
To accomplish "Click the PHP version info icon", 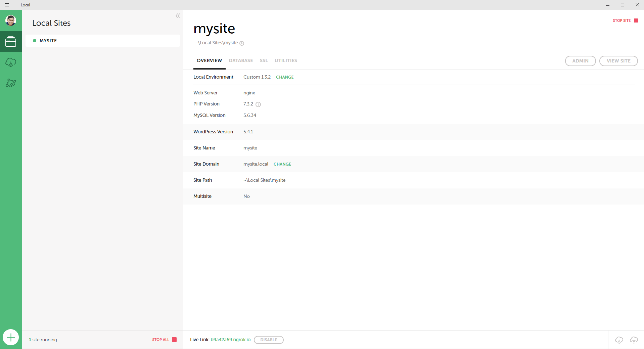I will (258, 104).
